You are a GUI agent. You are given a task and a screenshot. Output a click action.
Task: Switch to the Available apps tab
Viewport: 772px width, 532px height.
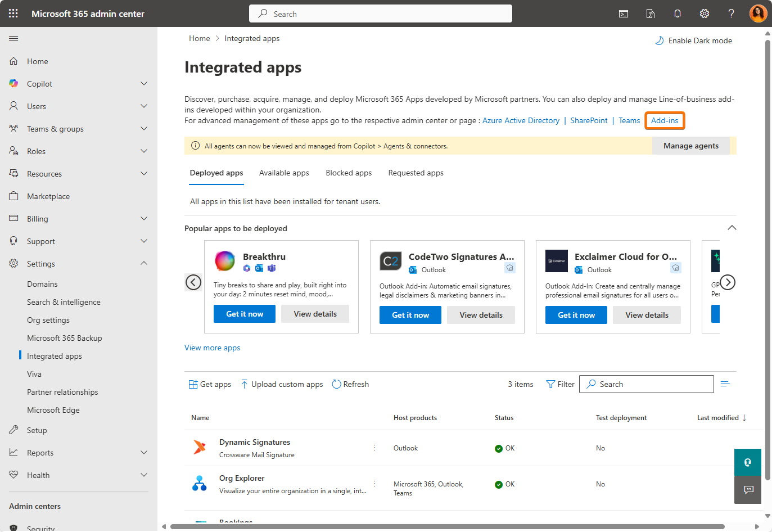coord(284,173)
